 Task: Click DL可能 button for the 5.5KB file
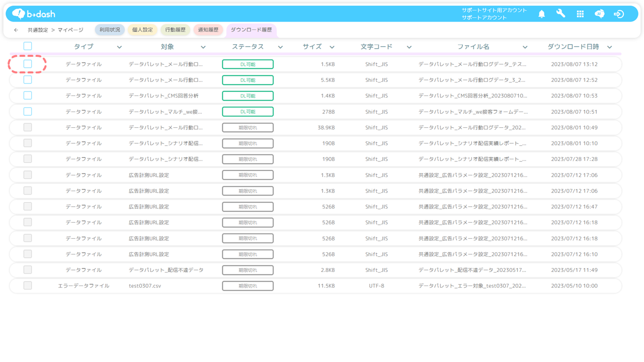tap(248, 80)
